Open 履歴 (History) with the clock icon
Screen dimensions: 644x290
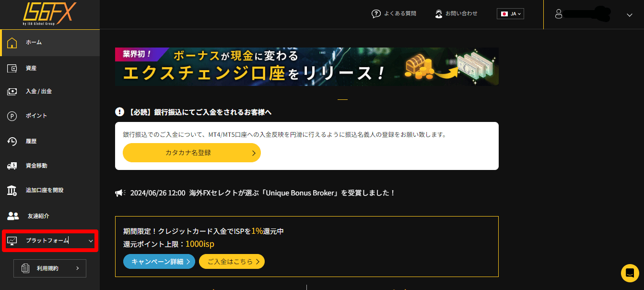(x=12, y=141)
